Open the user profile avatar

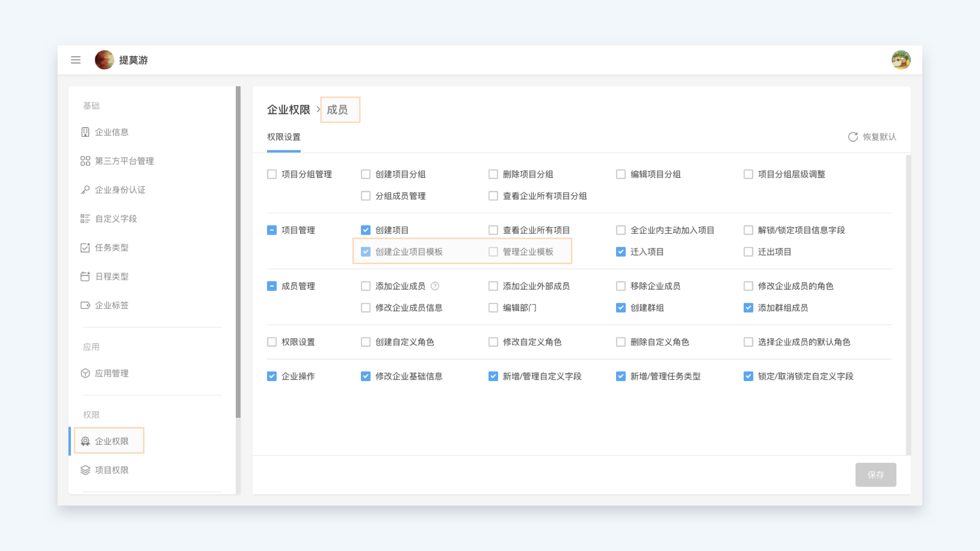901,60
